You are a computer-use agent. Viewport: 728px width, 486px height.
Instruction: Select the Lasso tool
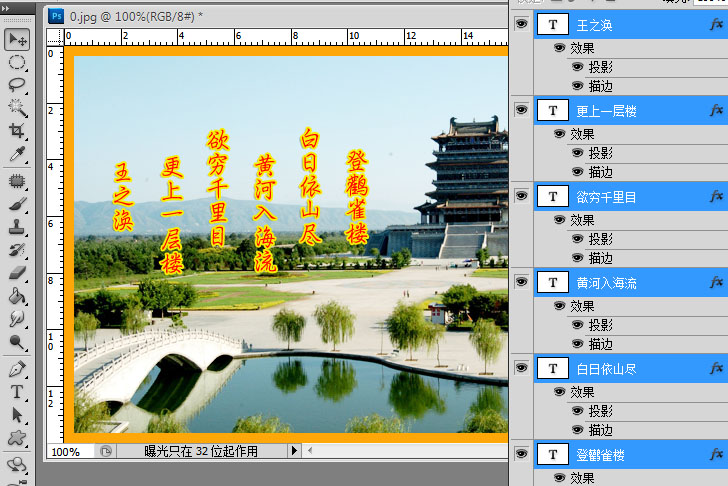pyautogui.click(x=17, y=84)
